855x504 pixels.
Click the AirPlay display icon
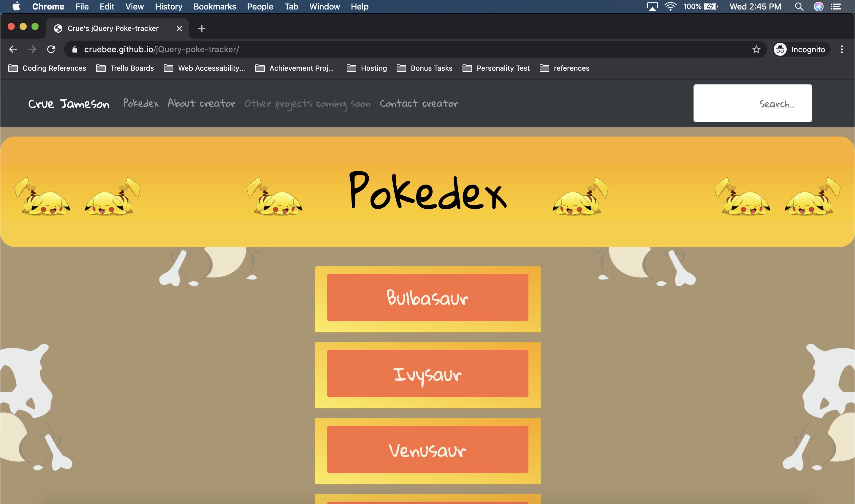(652, 7)
